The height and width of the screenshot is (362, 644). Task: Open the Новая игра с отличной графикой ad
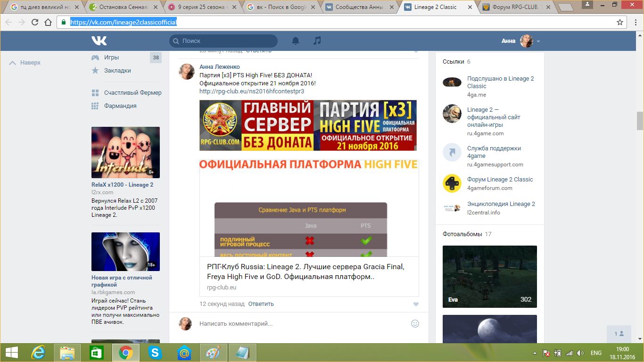[122, 281]
